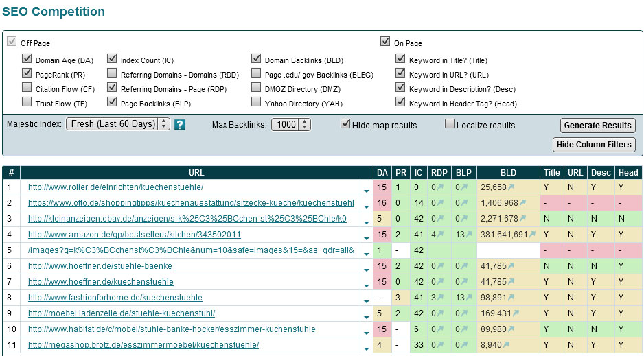Click the Generate Results button

pos(597,126)
